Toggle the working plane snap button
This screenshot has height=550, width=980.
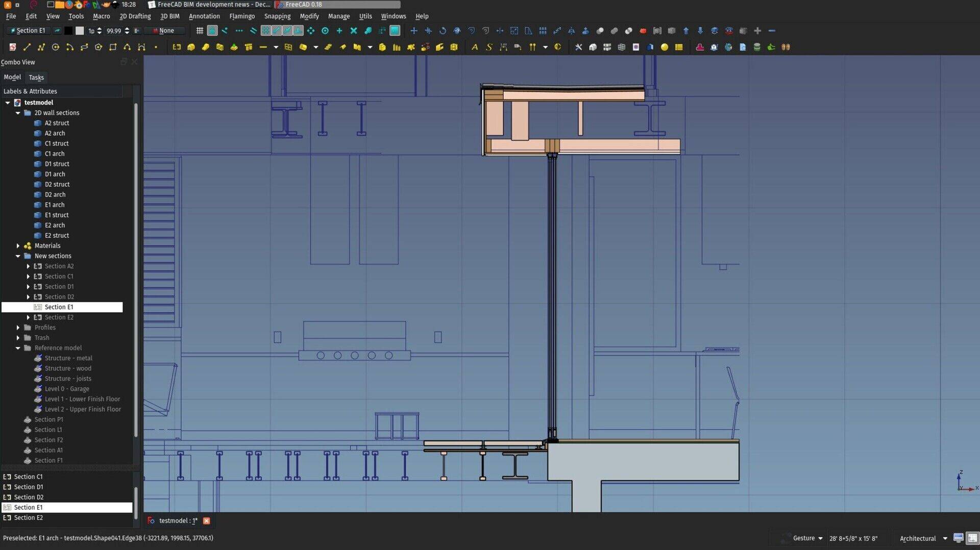(x=395, y=31)
